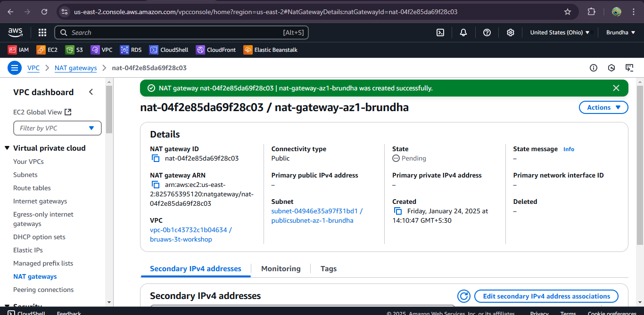Open the NAT gateways breadcrumb link
644x315 pixels.
coord(76,68)
